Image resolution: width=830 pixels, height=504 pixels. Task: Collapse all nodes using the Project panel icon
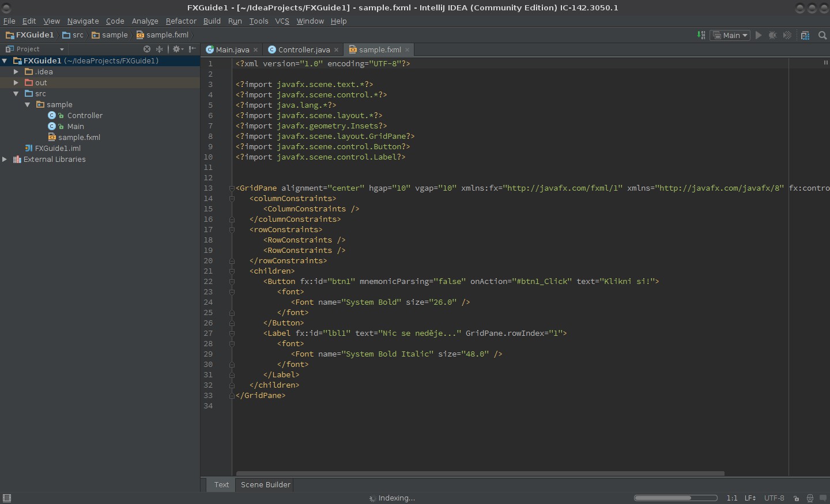point(160,49)
